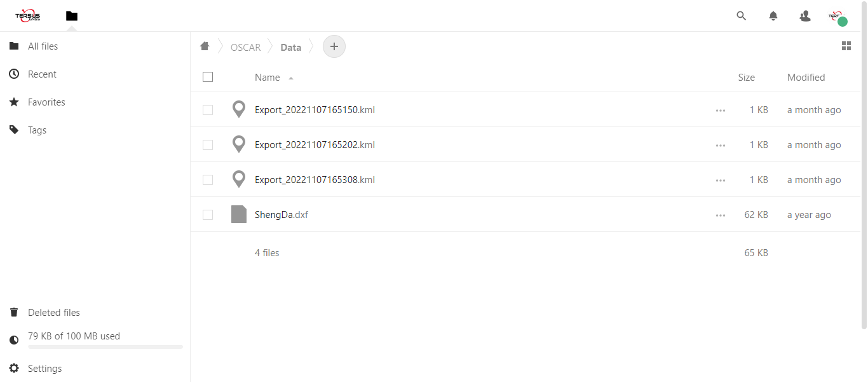Open actions menu for Export_20221107165308.kml
Viewport: 868px width, 382px height.
pos(720,180)
